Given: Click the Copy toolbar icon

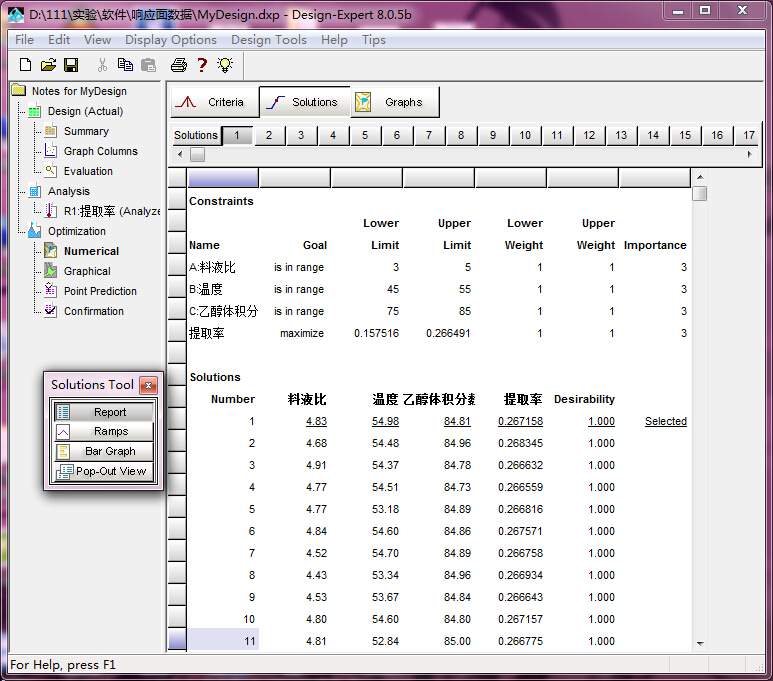Looking at the screenshot, I should pos(125,65).
